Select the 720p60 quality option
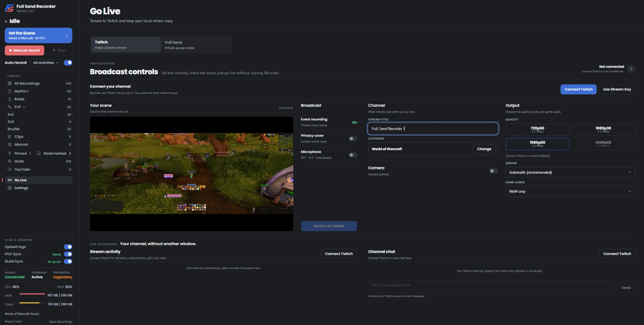The image size is (644, 325). tap(537, 130)
